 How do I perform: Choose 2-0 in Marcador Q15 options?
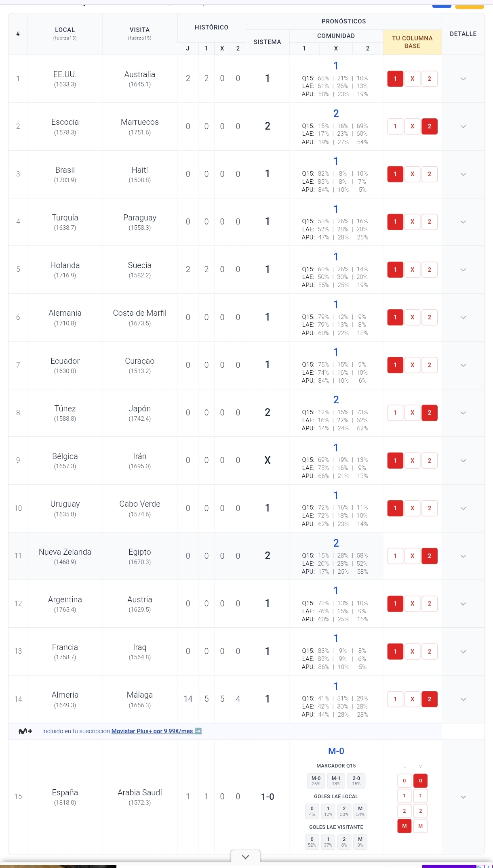[356, 781]
